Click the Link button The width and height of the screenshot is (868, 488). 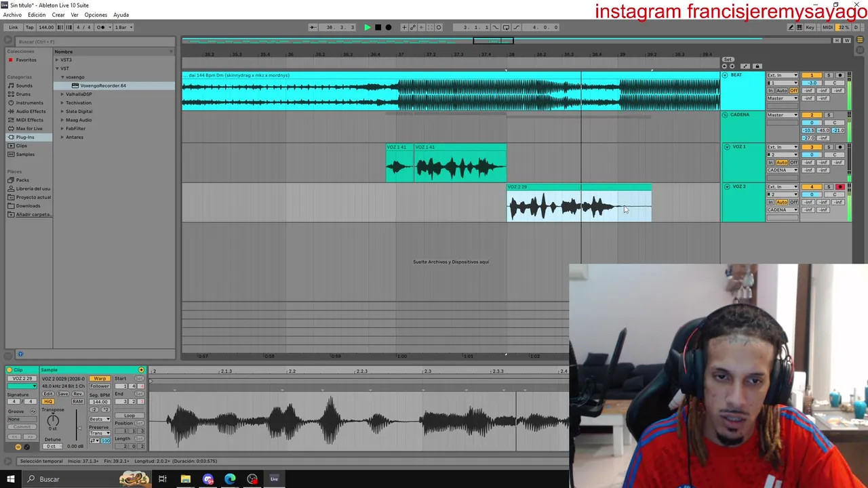click(x=14, y=27)
